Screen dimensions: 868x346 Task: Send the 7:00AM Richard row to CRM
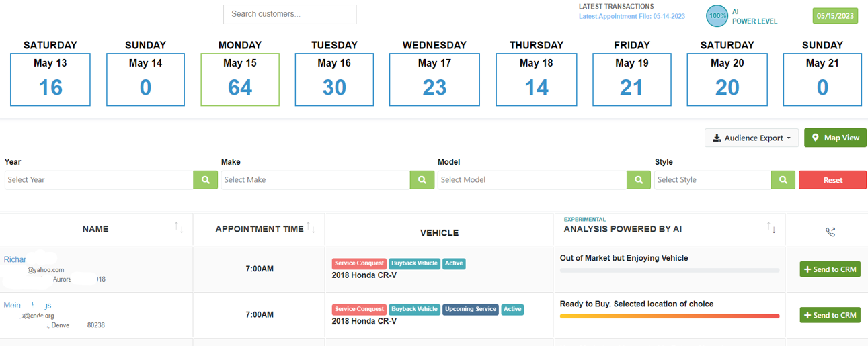pyautogui.click(x=830, y=269)
